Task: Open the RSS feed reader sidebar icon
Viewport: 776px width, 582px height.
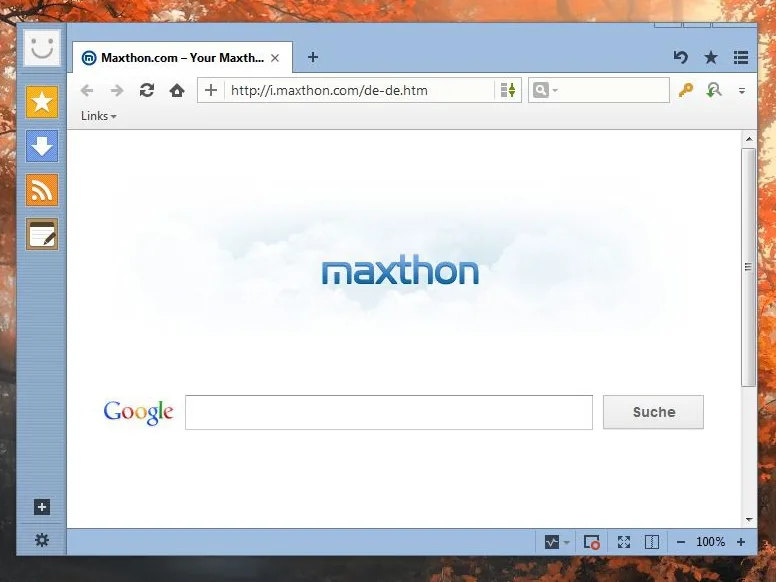Action: click(x=42, y=190)
